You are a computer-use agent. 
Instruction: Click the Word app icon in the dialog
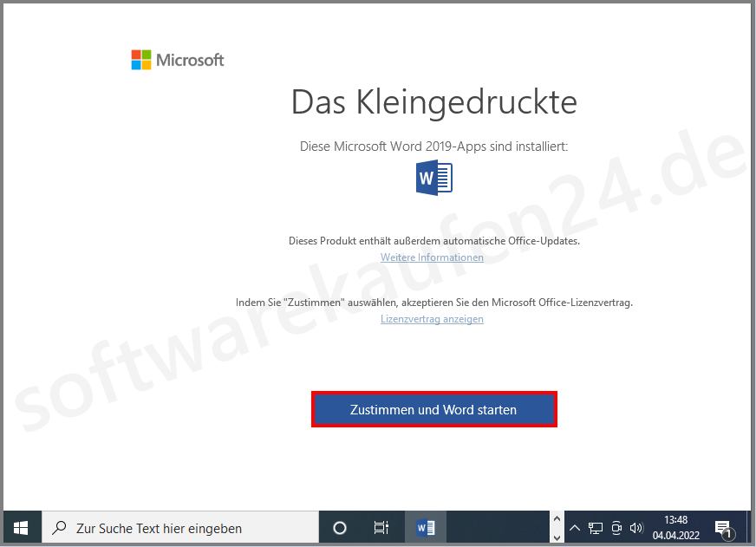(x=433, y=178)
